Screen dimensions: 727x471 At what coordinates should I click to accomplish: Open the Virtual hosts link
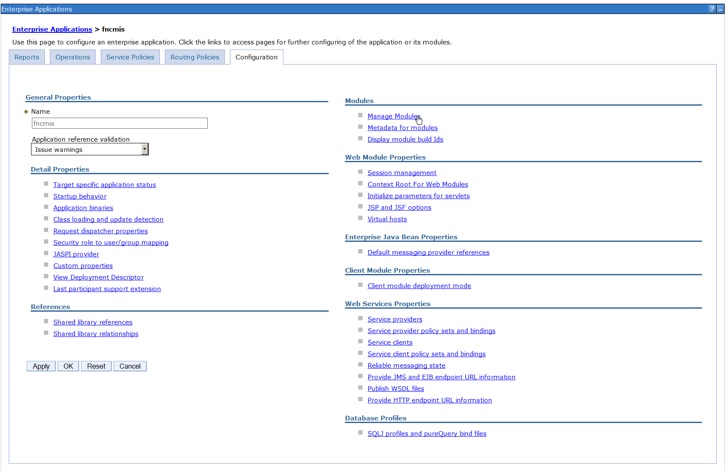point(387,219)
